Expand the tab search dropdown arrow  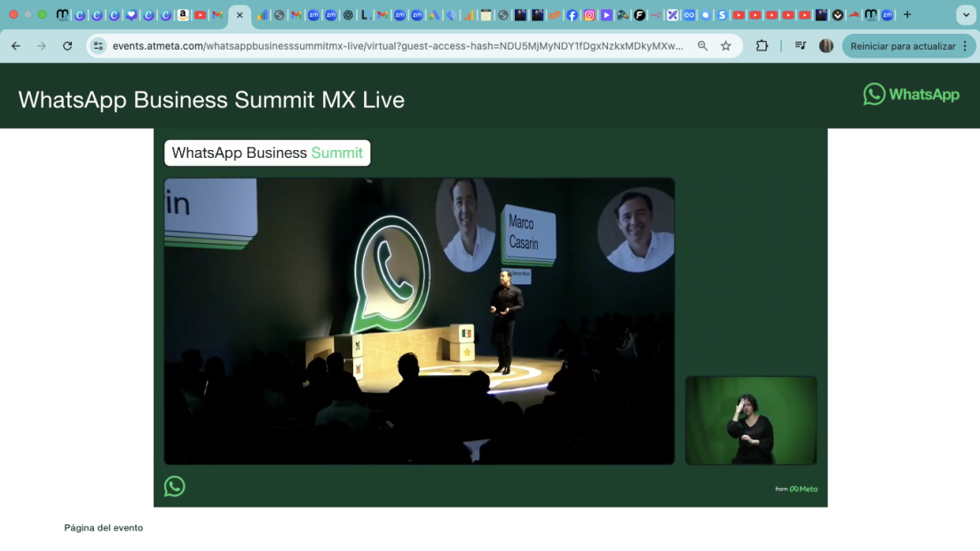tap(966, 15)
